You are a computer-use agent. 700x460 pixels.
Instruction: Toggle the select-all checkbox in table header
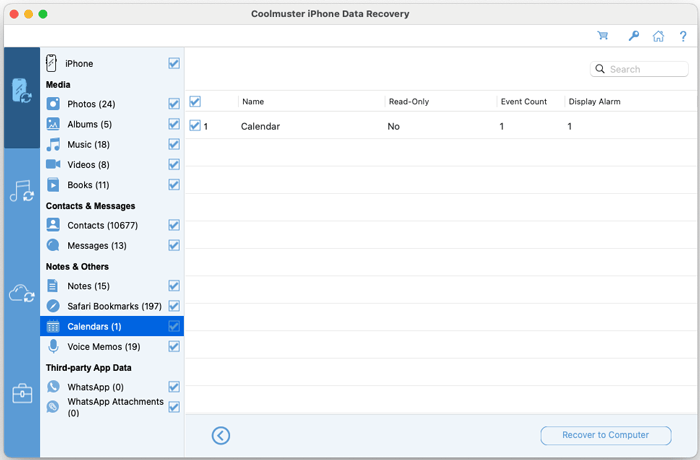(x=195, y=101)
